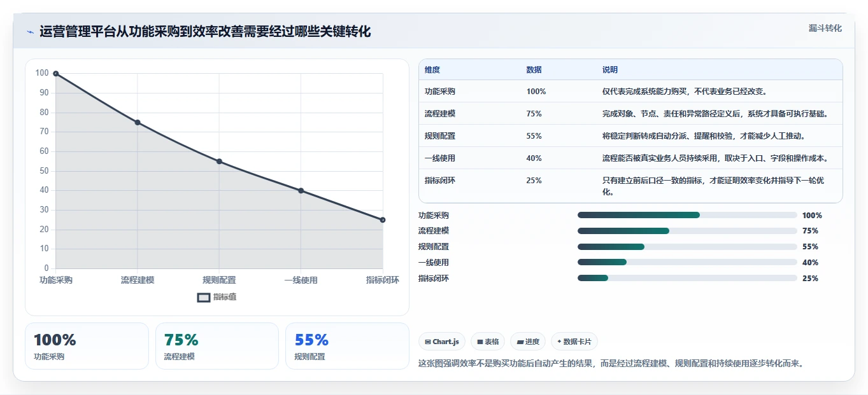Click the y-axis label 0
Viewport: 868px width, 395px height.
click(x=46, y=268)
